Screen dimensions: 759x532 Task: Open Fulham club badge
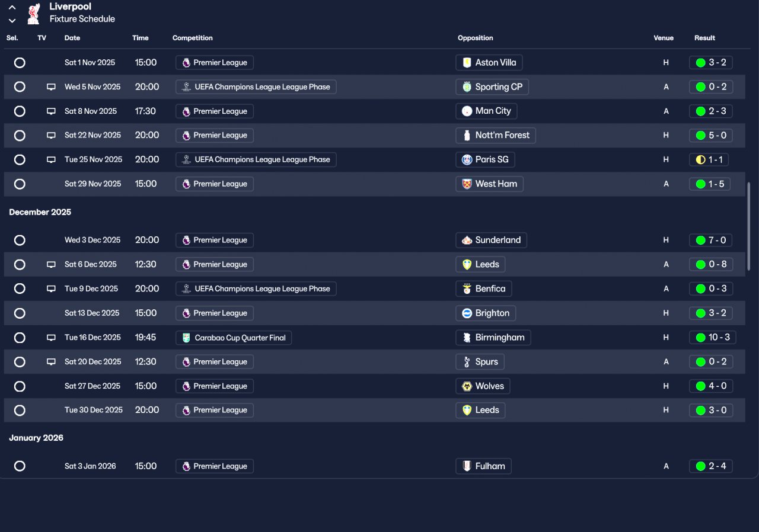click(x=467, y=466)
